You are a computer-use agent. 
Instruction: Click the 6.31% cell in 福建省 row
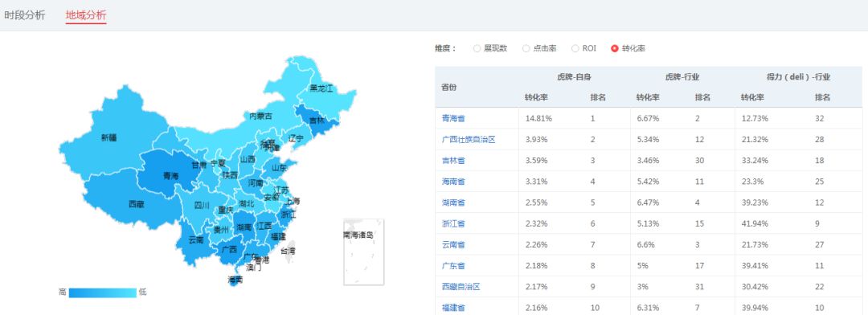647,308
